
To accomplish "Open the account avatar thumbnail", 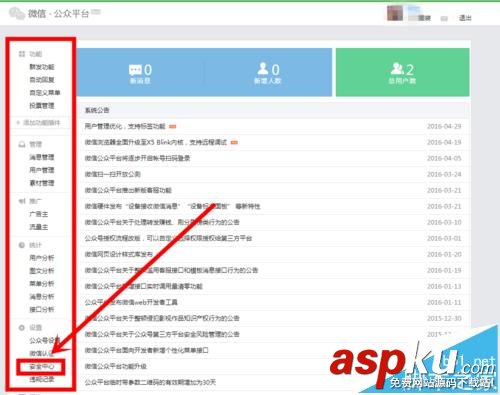I will [x=395, y=13].
